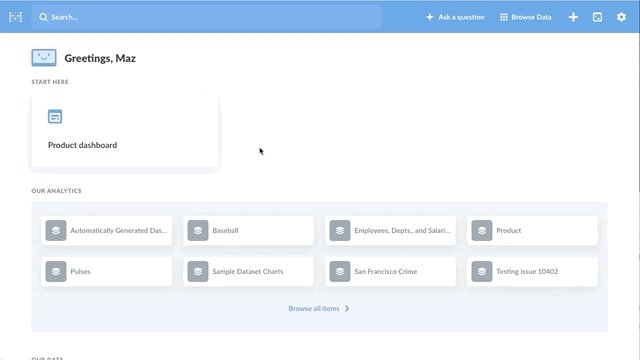The width and height of the screenshot is (640, 360).
Task: Click the Browse Data grid icon
Action: [504, 17]
